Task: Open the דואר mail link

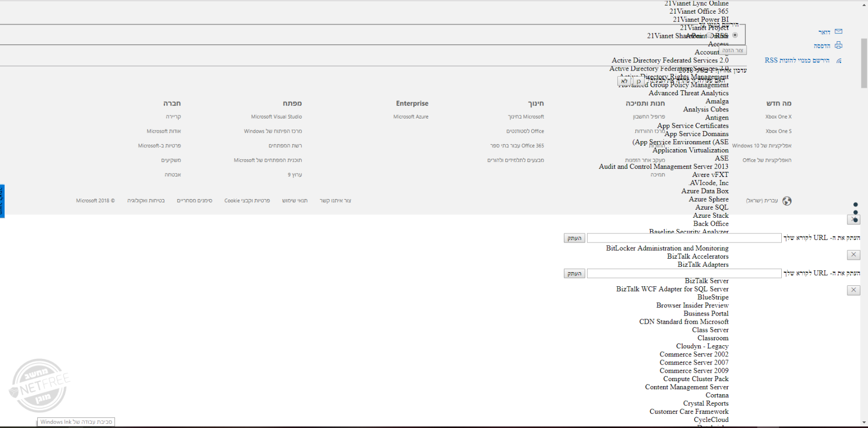Action: tap(824, 32)
